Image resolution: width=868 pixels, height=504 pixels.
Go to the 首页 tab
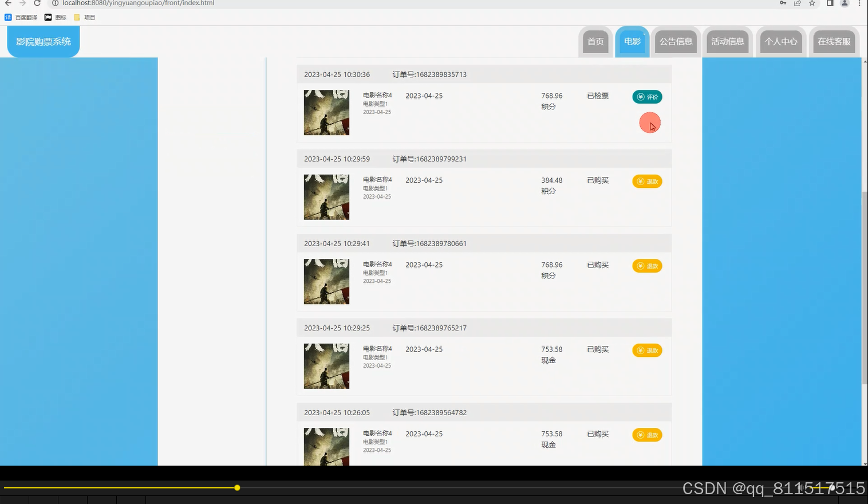click(x=595, y=41)
